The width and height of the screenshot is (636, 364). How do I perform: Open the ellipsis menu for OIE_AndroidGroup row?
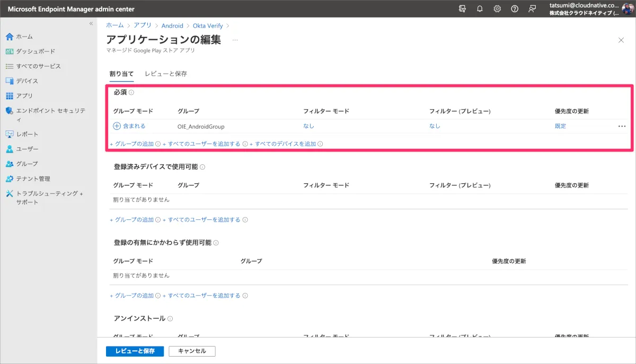point(622,126)
